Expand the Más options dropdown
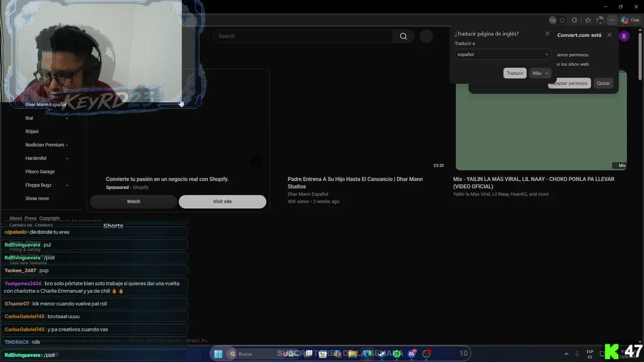644x362 pixels. click(x=540, y=73)
